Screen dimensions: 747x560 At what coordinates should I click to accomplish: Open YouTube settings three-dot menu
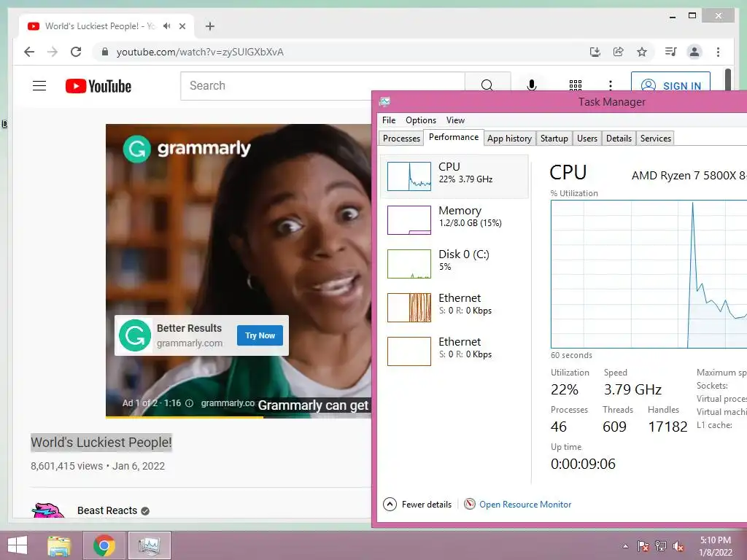click(x=611, y=86)
